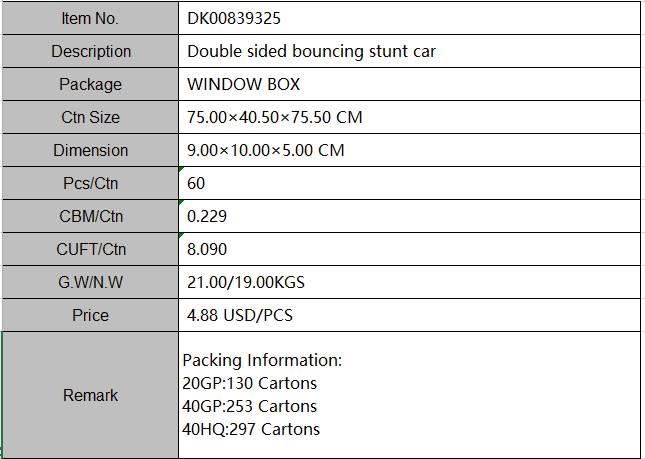Click the 0.229 value cell
This screenshot has width=645, height=459.
[x=410, y=216]
